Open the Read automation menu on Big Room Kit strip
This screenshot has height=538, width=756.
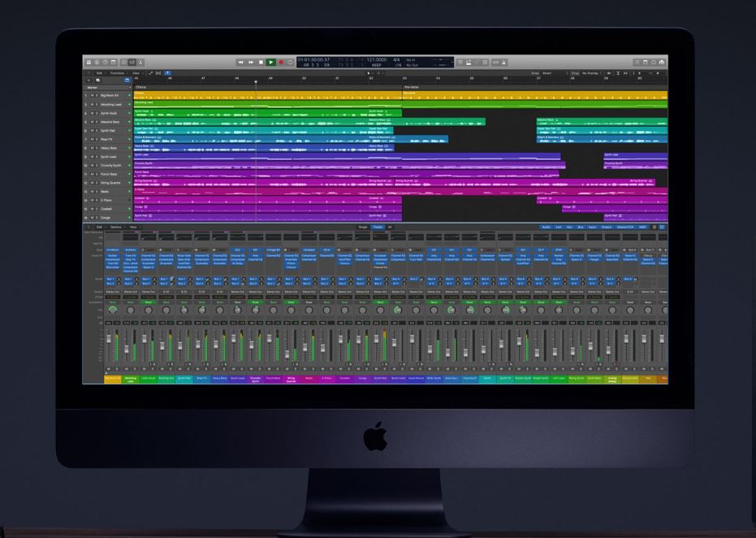pos(112,302)
